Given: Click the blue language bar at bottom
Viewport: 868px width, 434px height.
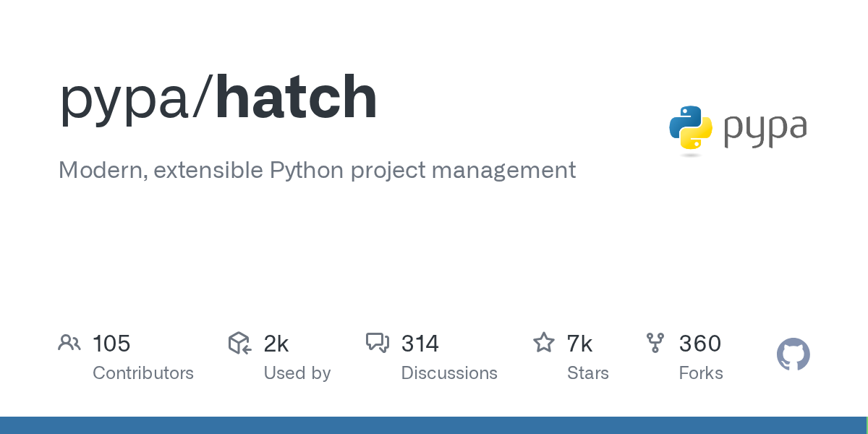Looking at the screenshot, I should click(x=434, y=425).
